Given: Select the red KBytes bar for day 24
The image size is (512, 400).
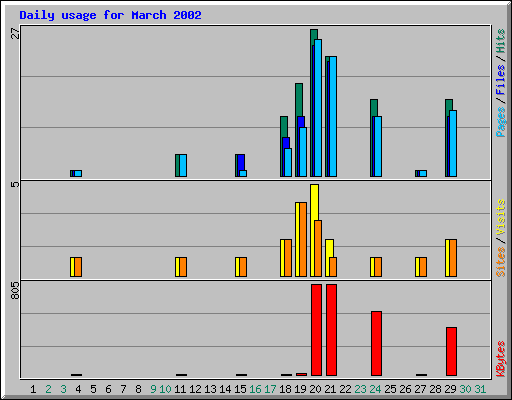Looking at the screenshot, I should coord(376,344).
